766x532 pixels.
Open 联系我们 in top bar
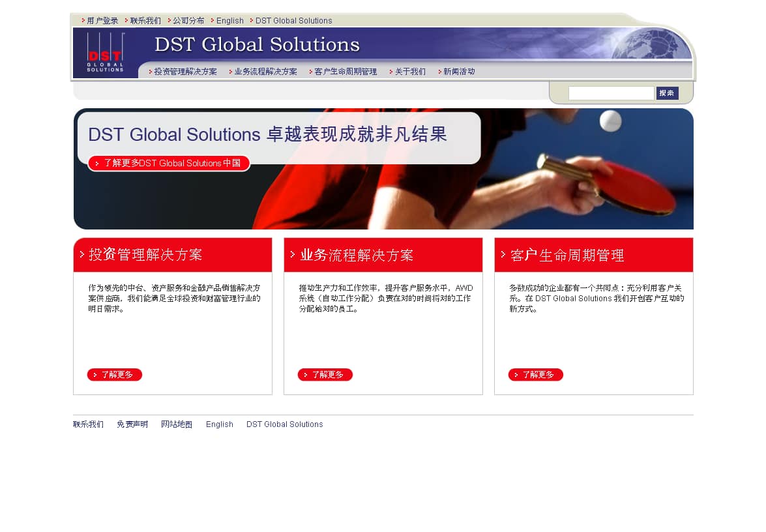[145, 21]
